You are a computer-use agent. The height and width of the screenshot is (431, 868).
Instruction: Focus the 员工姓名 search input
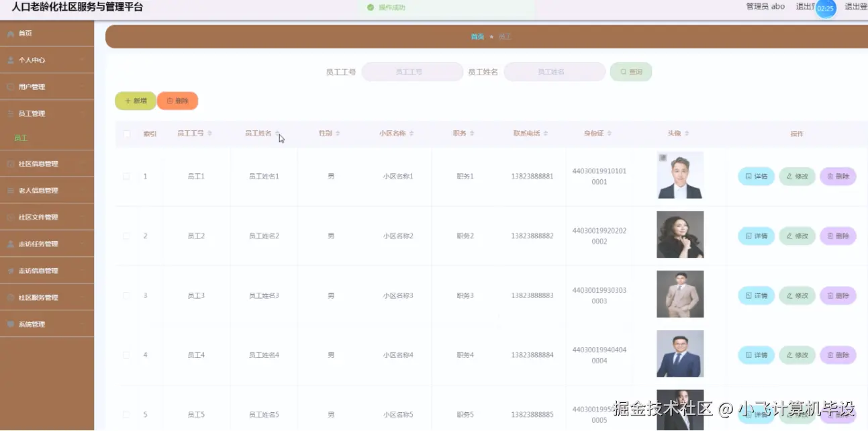(x=554, y=72)
